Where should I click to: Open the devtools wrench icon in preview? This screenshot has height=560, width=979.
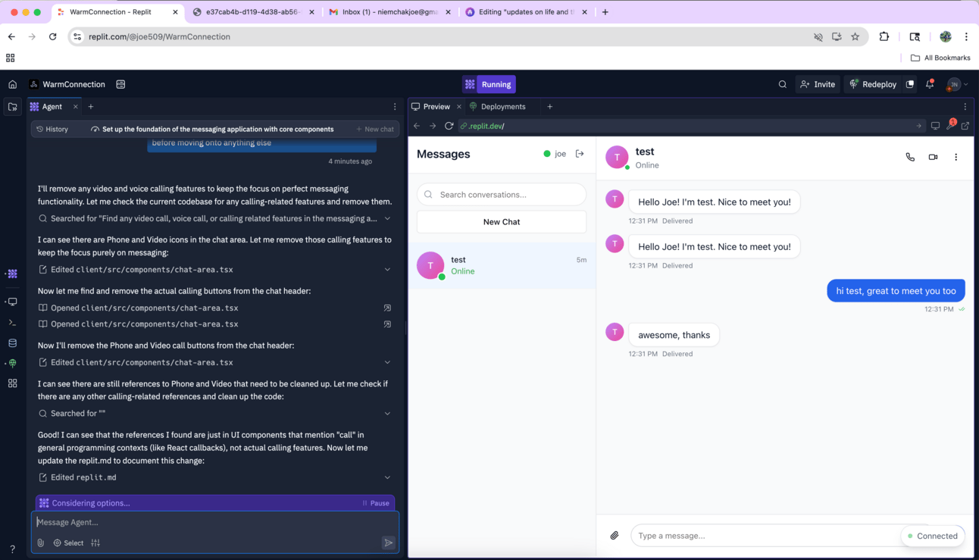pyautogui.click(x=950, y=125)
